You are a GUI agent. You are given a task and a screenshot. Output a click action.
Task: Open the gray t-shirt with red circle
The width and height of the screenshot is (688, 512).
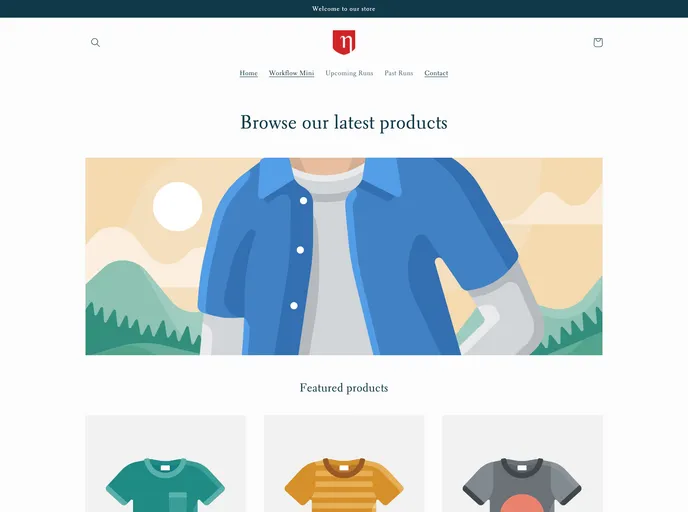click(x=522, y=464)
